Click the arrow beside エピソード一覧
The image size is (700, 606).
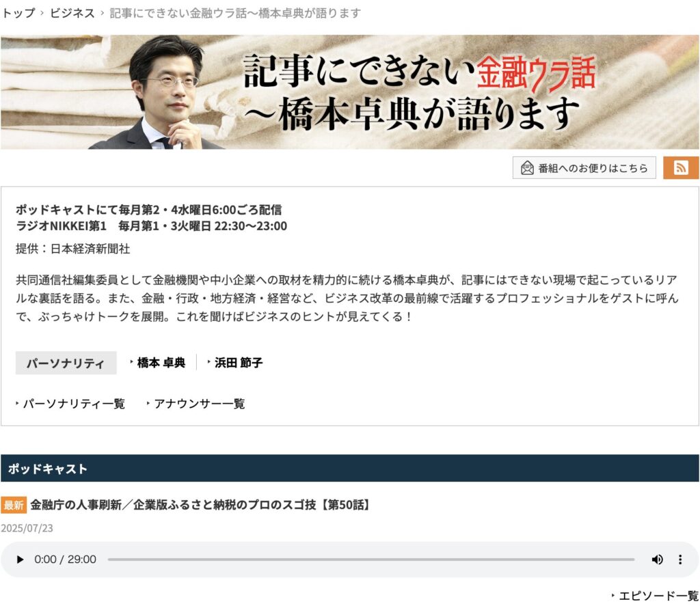(613, 595)
